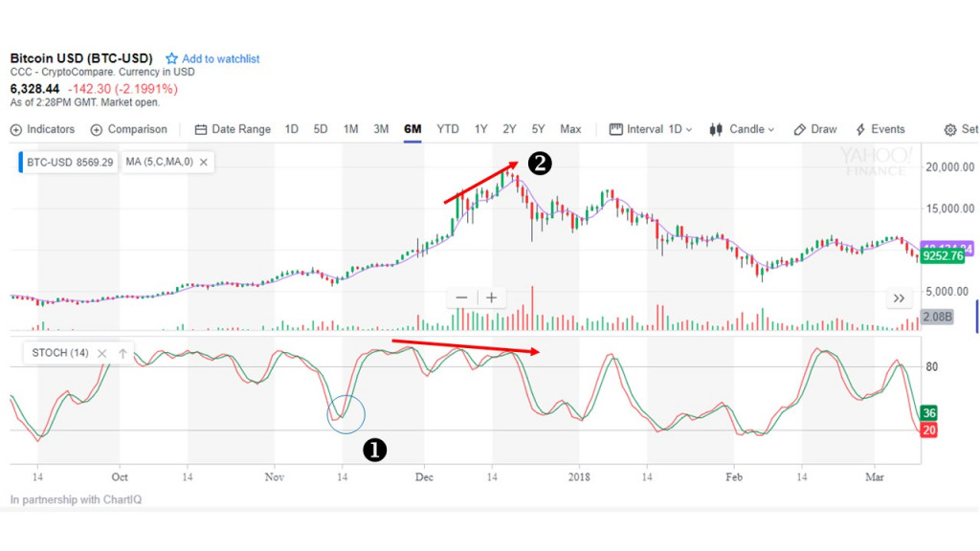Image resolution: width=980 pixels, height=551 pixels.
Task: Click the 6,328.44 quote price
Action: (35, 89)
